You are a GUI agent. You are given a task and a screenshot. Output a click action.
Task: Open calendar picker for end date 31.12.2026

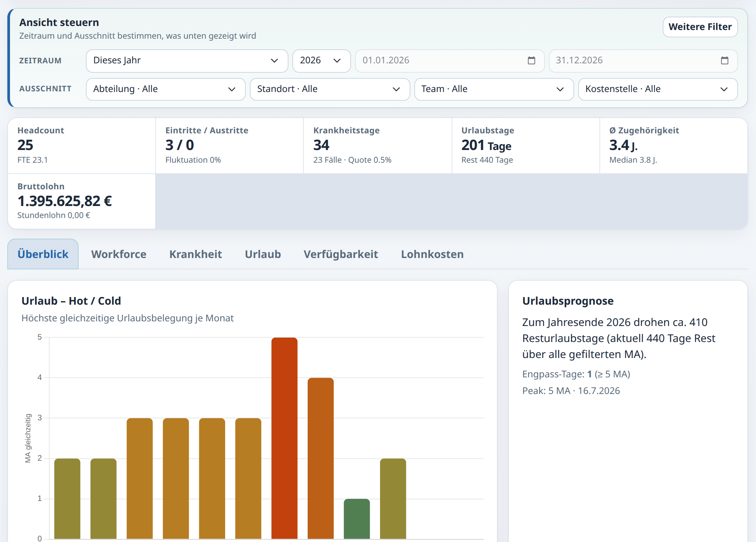[x=724, y=60]
